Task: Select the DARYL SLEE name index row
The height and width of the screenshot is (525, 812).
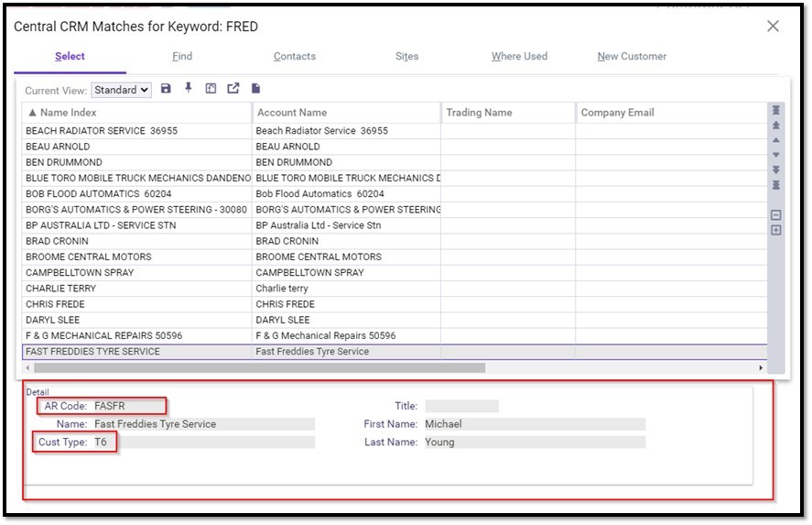Action: point(136,320)
